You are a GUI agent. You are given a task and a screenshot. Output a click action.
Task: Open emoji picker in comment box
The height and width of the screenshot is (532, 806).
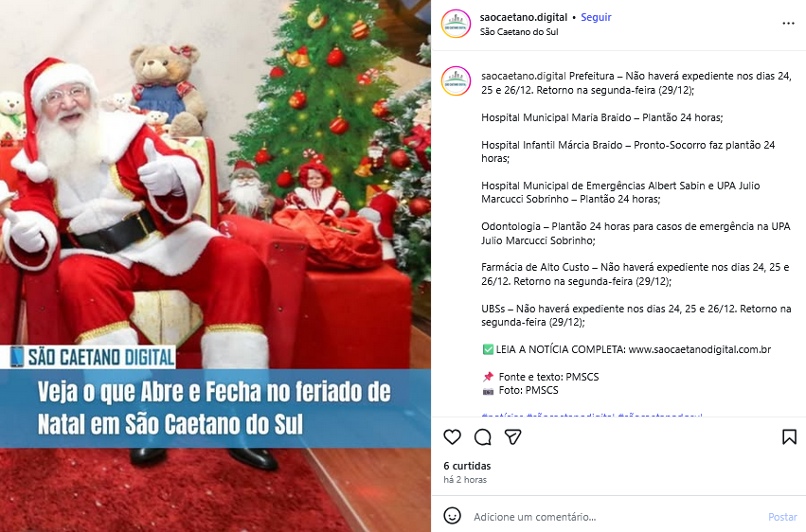[x=452, y=516]
